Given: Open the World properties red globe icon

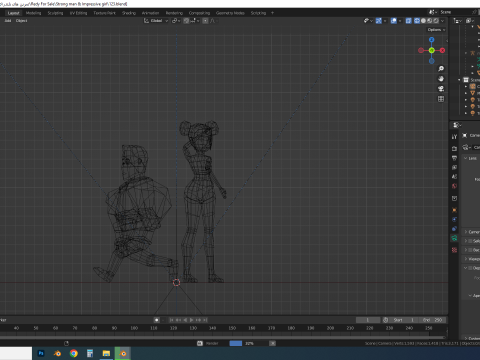Looking at the screenshot, I should [454, 186].
